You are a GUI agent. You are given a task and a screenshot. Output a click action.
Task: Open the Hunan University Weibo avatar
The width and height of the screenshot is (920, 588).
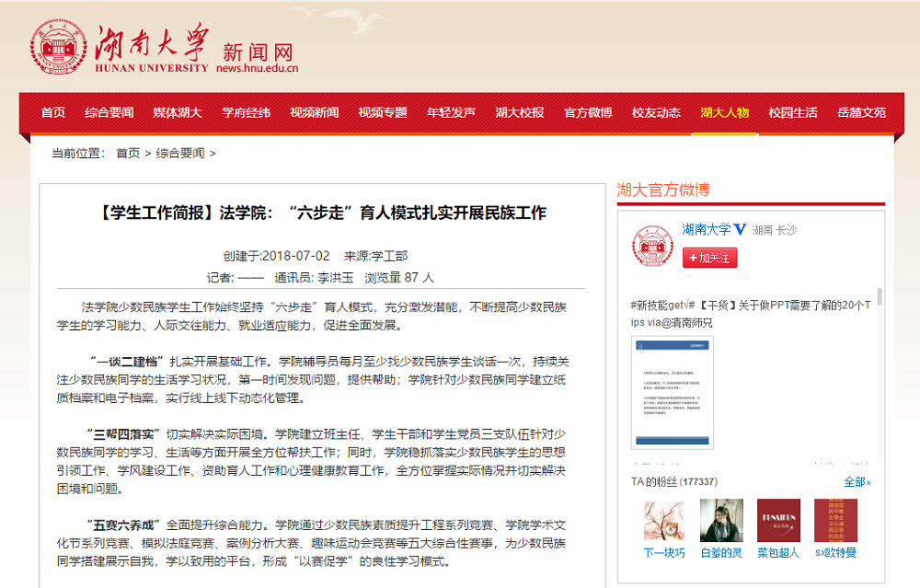pos(651,247)
